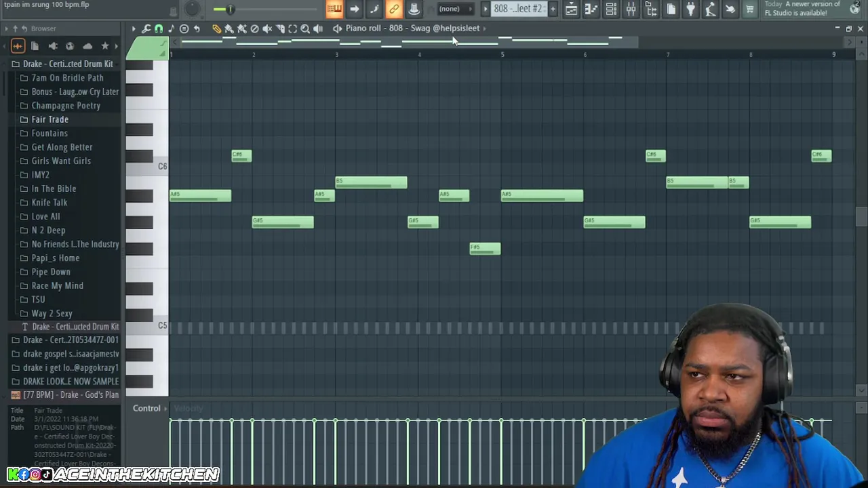Viewport: 868px width, 488px height.
Task: Open the Control lane selector arrow
Action: pos(165,409)
